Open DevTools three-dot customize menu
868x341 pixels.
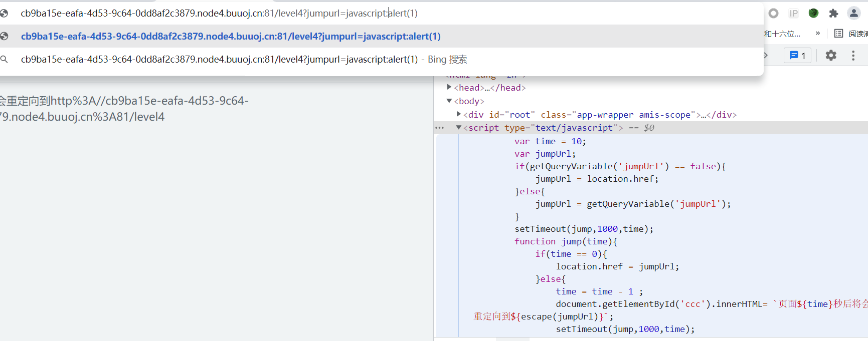pyautogui.click(x=853, y=56)
